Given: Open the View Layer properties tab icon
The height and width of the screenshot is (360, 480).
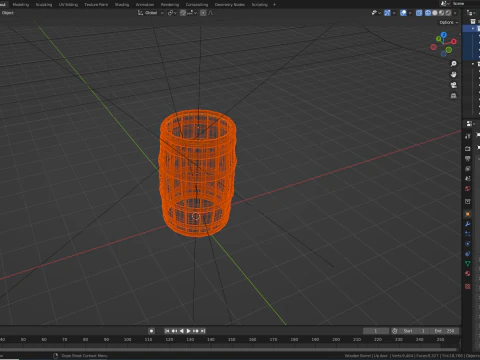Looking at the screenshot, I should [468, 168].
